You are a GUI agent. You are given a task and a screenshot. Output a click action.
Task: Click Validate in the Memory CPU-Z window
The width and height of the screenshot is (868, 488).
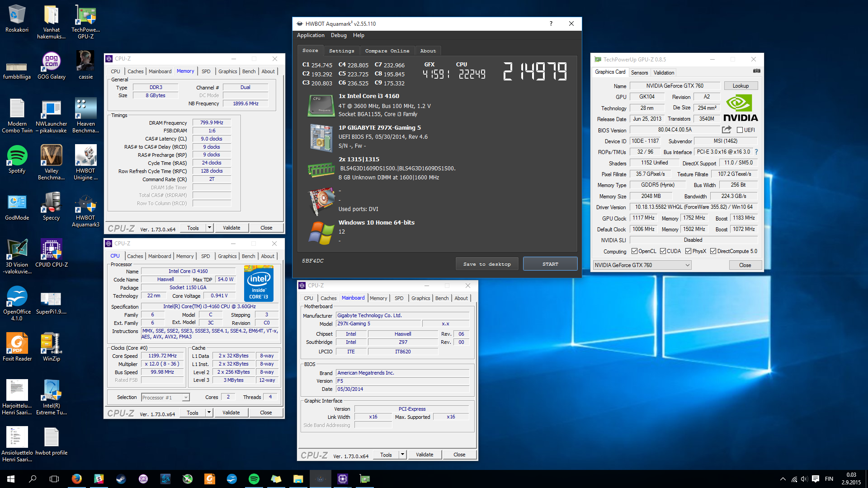[x=231, y=228]
